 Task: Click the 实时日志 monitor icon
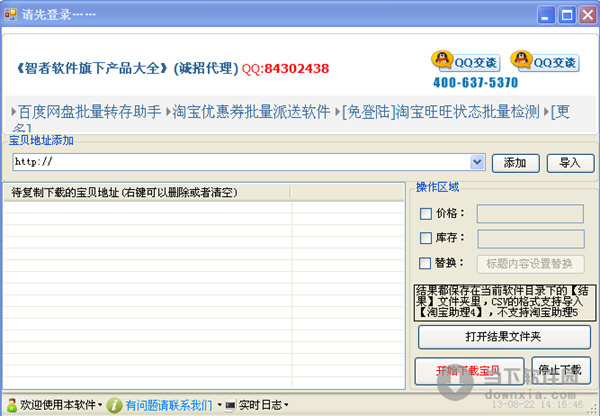[230, 405]
